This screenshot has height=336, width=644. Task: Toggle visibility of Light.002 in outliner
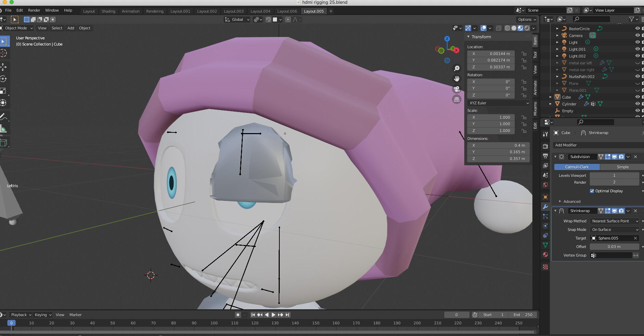pyautogui.click(x=637, y=56)
